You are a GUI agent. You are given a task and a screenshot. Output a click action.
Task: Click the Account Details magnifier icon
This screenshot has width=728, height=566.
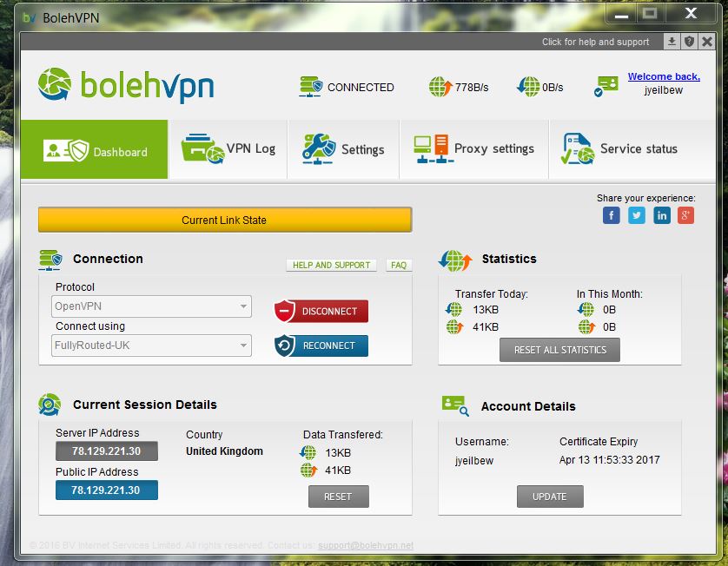click(455, 406)
